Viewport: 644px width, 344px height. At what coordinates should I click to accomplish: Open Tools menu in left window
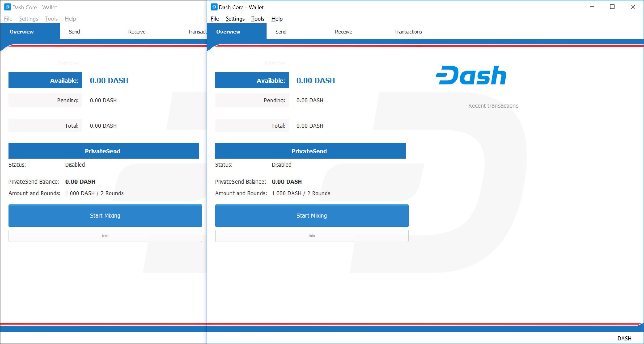51,19
